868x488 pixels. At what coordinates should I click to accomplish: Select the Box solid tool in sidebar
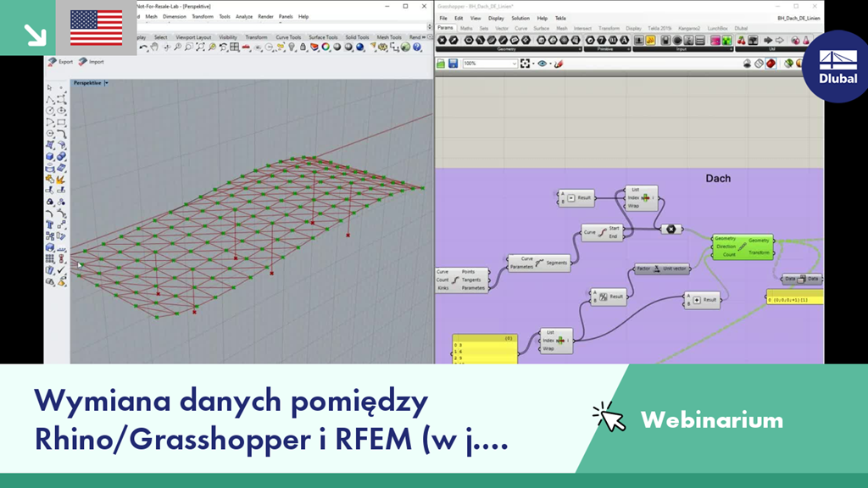(50, 157)
